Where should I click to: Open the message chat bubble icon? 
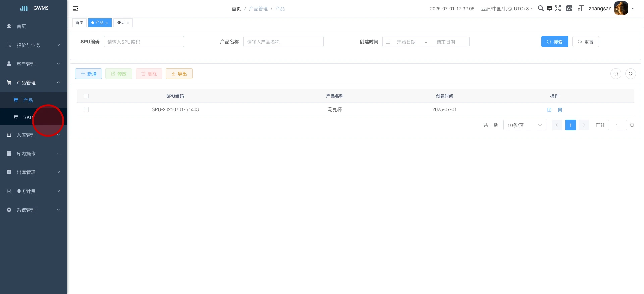click(x=549, y=8)
